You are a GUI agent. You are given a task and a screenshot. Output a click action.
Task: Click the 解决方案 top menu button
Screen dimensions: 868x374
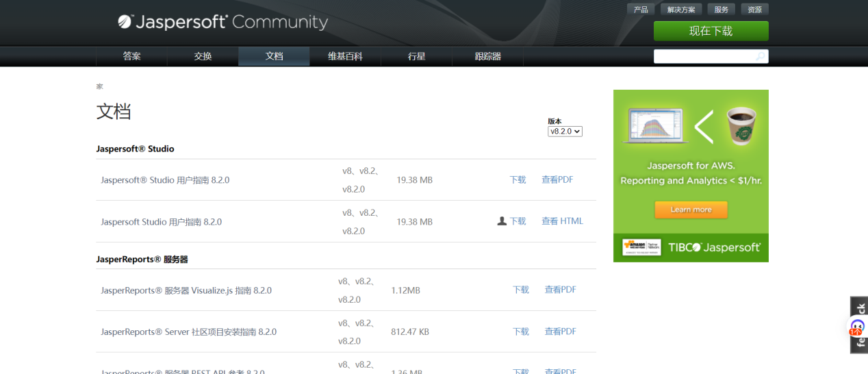[x=681, y=10]
